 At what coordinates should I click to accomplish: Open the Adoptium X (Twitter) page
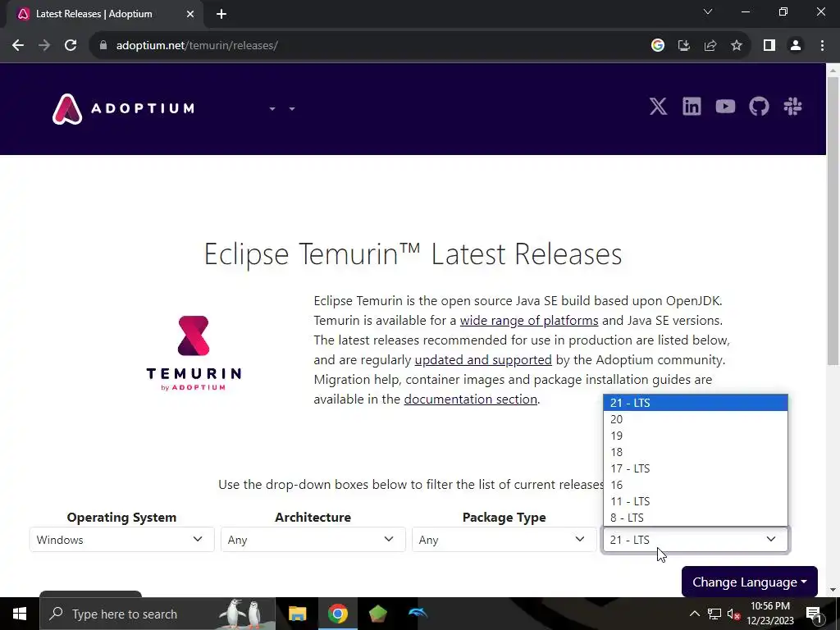click(x=658, y=107)
